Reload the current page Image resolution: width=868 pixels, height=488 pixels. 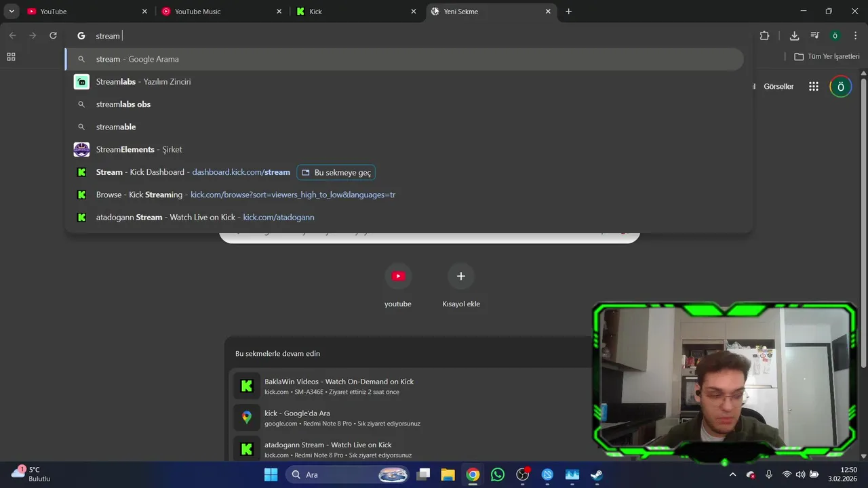pyautogui.click(x=53, y=36)
